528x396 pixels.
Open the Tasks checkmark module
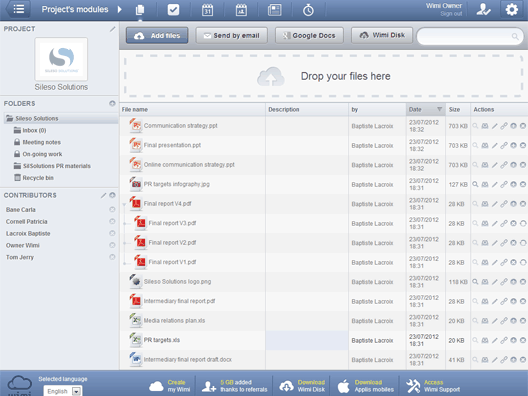[173, 9]
